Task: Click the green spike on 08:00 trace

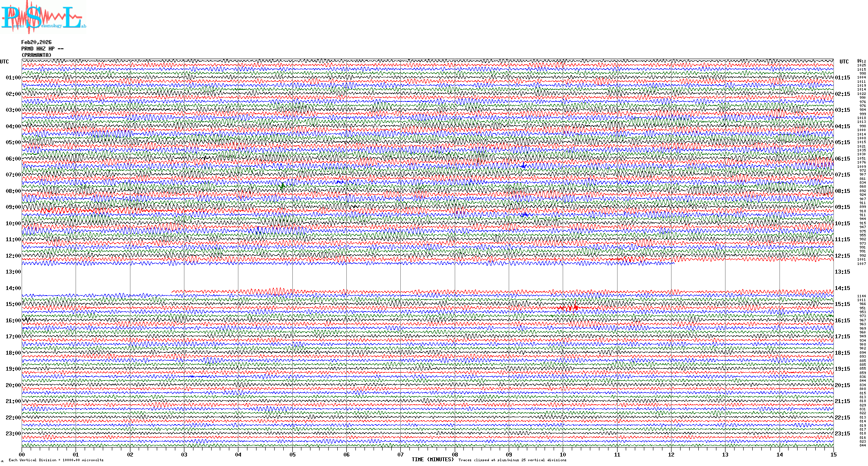Action: click(x=282, y=186)
